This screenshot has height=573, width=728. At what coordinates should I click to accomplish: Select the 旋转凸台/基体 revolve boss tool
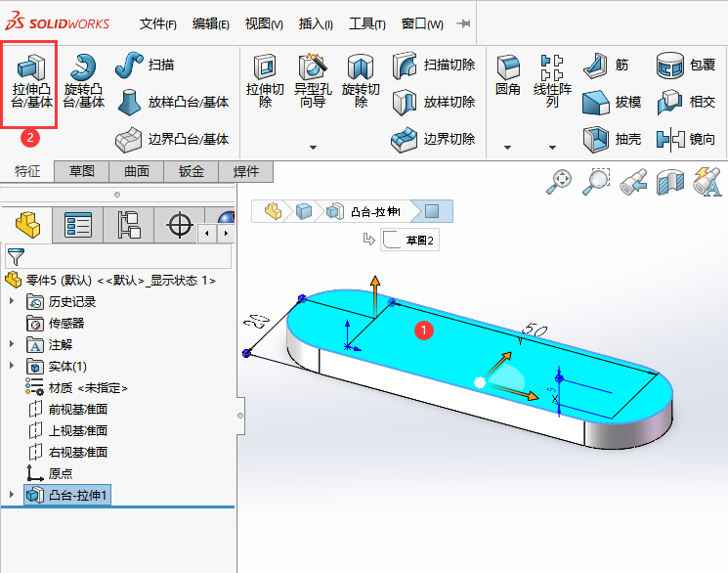click(x=84, y=82)
